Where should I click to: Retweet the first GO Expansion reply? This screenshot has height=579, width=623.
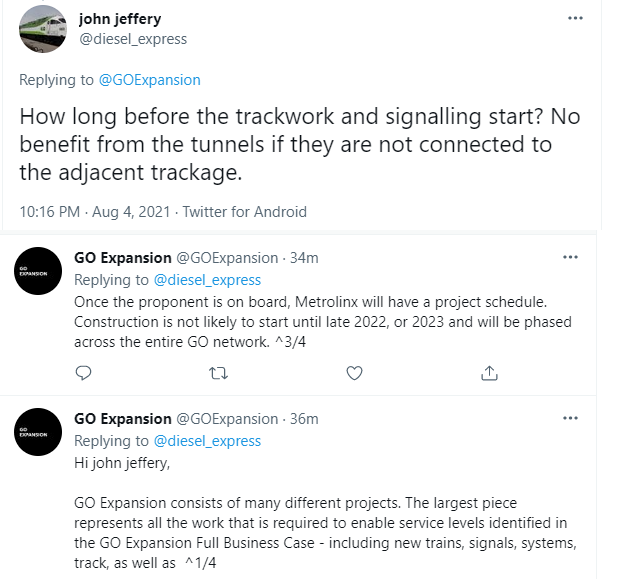(219, 373)
